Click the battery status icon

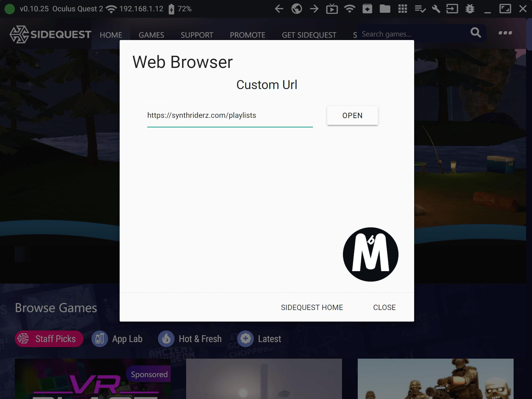point(171,9)
